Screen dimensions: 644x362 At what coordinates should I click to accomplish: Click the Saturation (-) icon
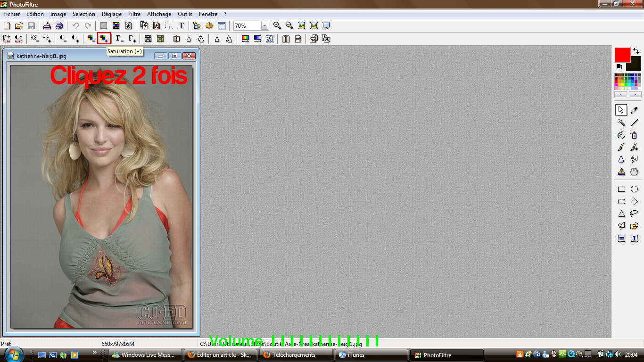tap(91, 39)
